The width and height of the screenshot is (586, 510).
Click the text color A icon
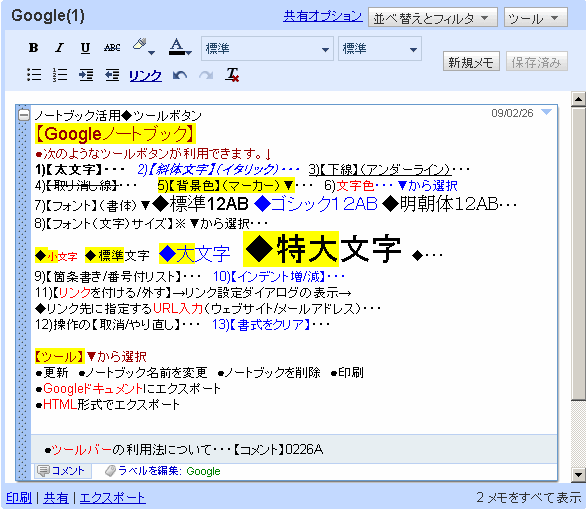[176, 47]
